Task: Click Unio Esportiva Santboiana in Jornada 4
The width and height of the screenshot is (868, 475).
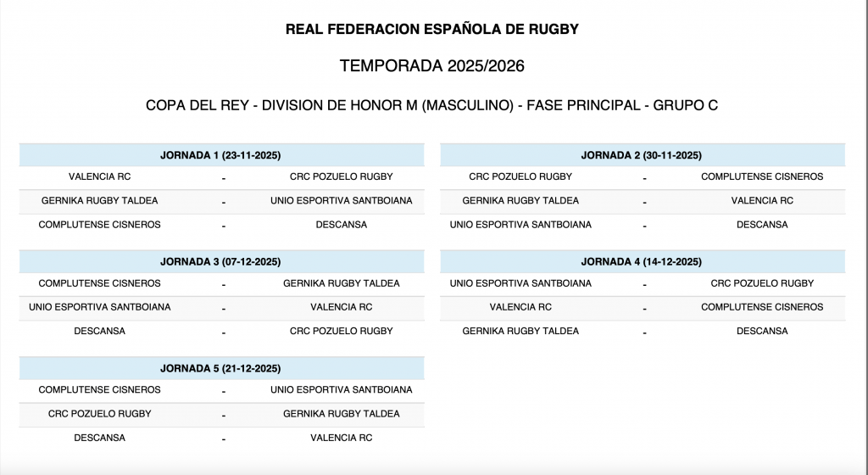Action: point(520,283)
